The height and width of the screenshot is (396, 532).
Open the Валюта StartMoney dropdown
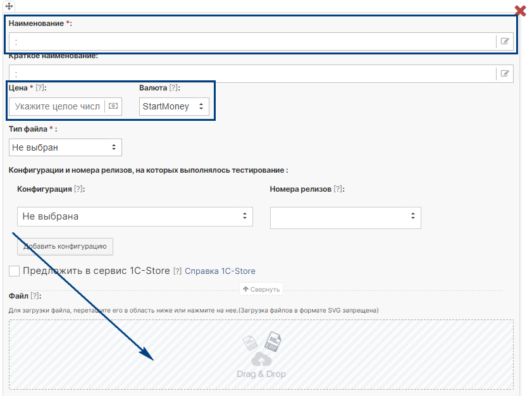tap(174, 106)
